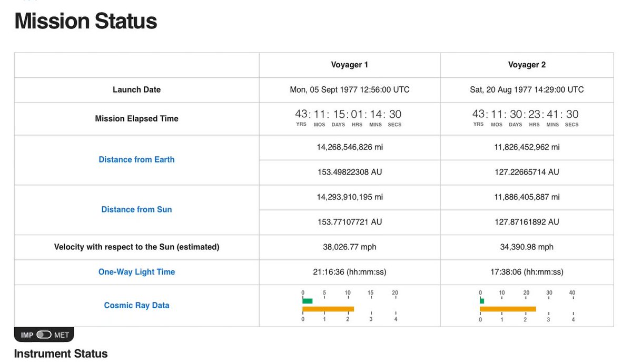Toggle the IMP/MET units switch
This screenshot has height=364, width=632.
coord(44,335)
